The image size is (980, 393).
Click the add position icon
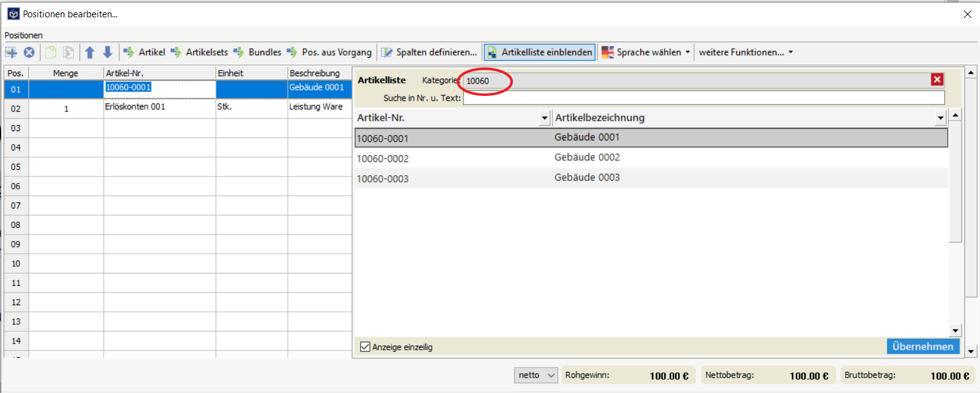(11, 52)
